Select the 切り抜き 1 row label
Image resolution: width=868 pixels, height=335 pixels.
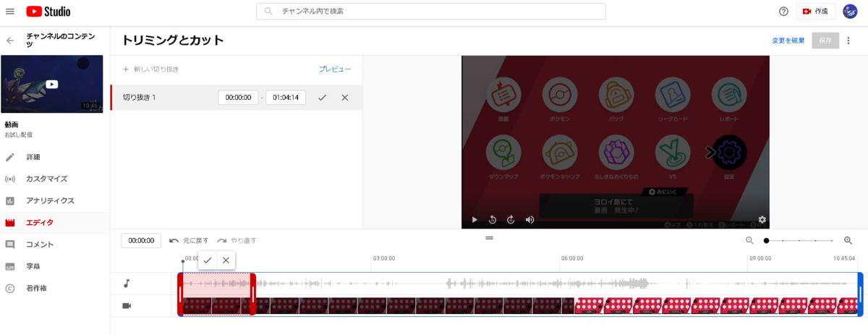pyautogui.click(x=140, y=98)
